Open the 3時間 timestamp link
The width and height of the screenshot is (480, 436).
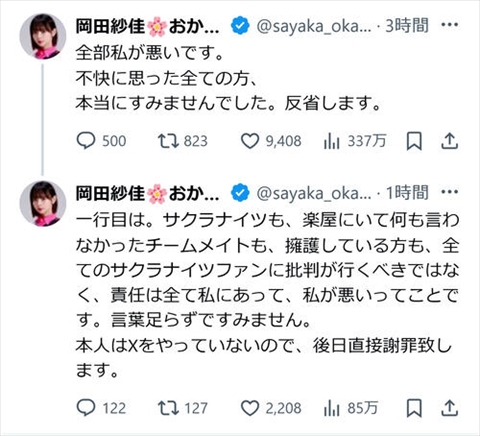(407, 26)
